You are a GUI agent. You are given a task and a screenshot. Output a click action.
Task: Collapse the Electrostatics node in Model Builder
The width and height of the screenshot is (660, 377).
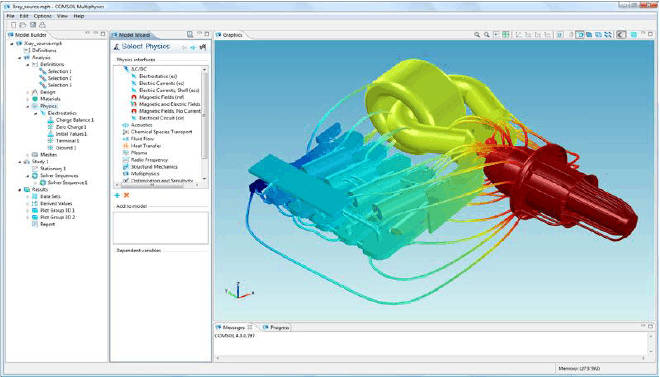point(36,113)
